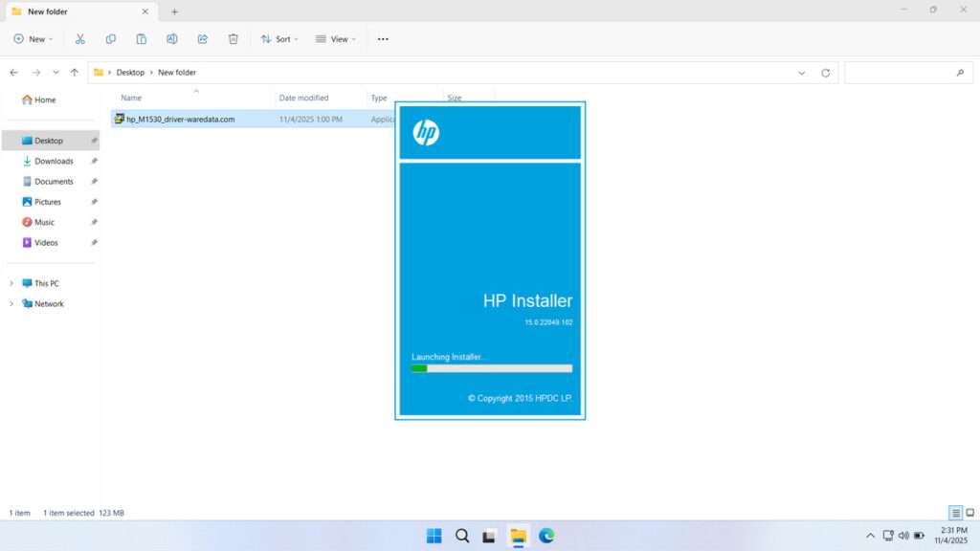This screenshot has height=551, width=980.
Task: Share the selected file
Action: [202, 38]
